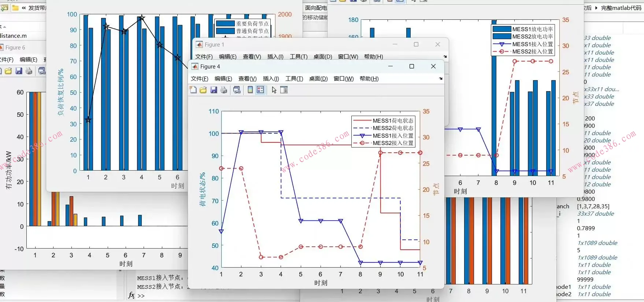The image size is (644, 302).
Task: Open the 插入(I) menu in Figure 4
Action: pos(271,79)
